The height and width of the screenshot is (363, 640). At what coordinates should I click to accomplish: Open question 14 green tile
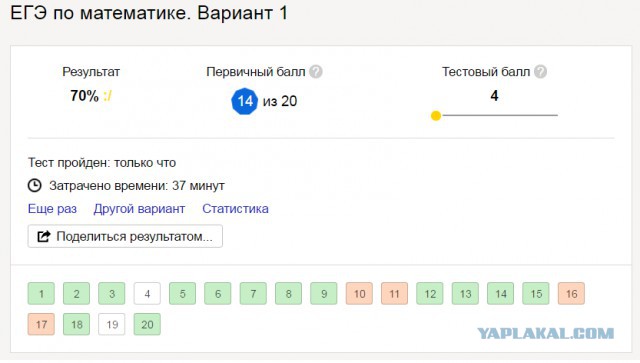coord(500,294)
